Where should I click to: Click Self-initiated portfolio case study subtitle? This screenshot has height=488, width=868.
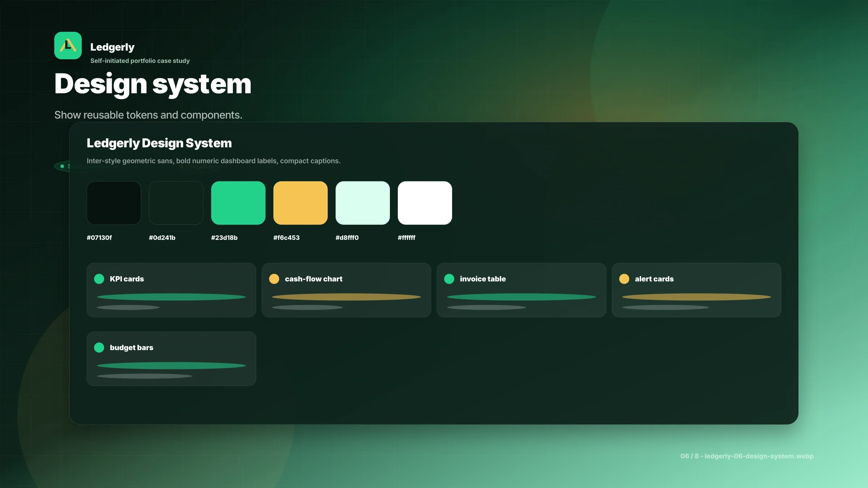click(140, 61)
